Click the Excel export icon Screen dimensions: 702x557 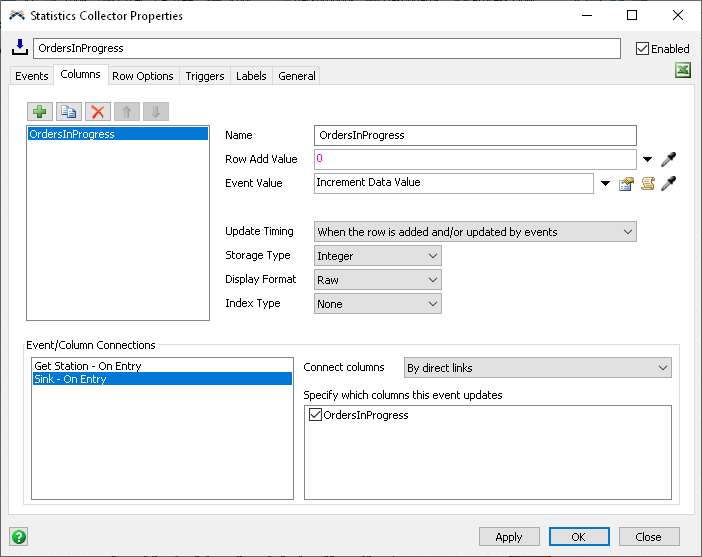tap(683, 71)
